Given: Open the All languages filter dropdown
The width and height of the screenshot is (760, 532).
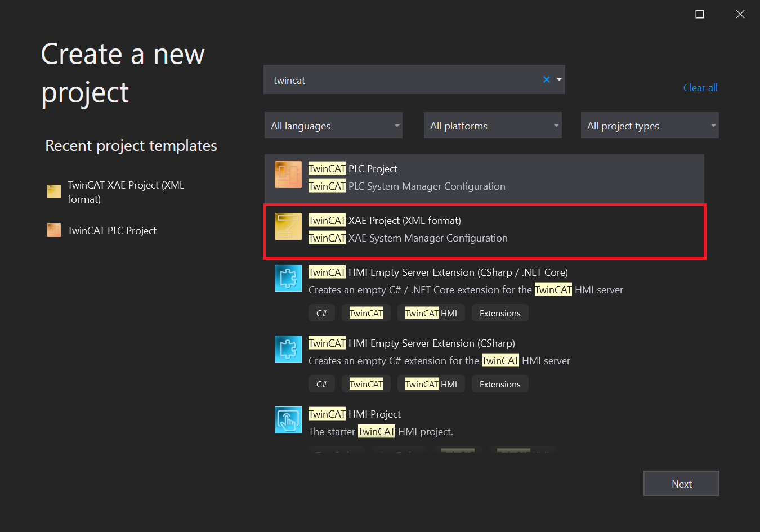Looking at the screenshot, I should click(333, 126).
